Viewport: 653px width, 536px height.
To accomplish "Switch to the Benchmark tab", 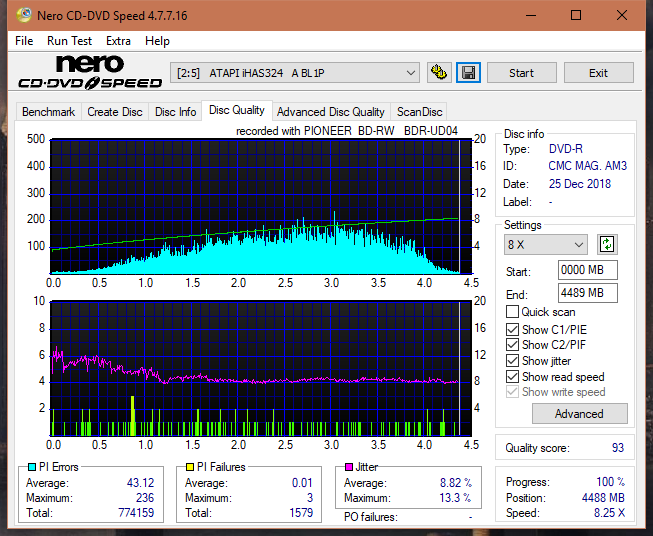I will tap(49, 112).
